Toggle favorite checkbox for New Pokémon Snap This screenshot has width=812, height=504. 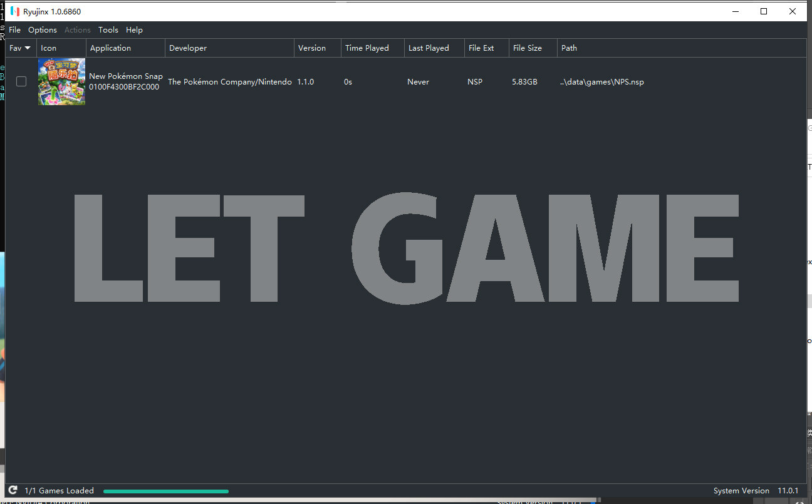21,81
